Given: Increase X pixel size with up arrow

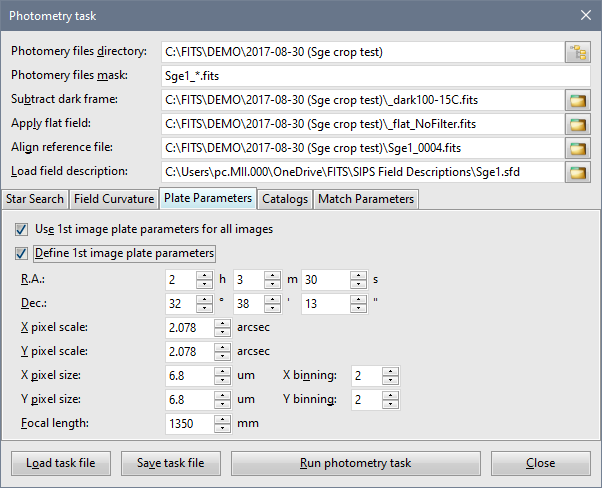Looking at the screenshot, I should [222, 371].
